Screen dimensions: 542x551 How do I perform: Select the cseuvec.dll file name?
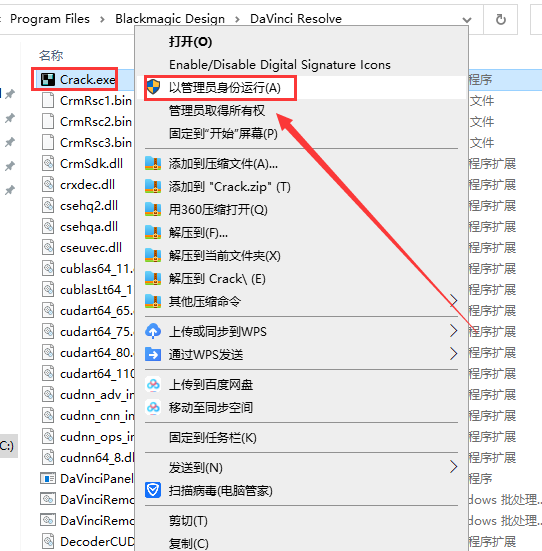tap(91, 248)
